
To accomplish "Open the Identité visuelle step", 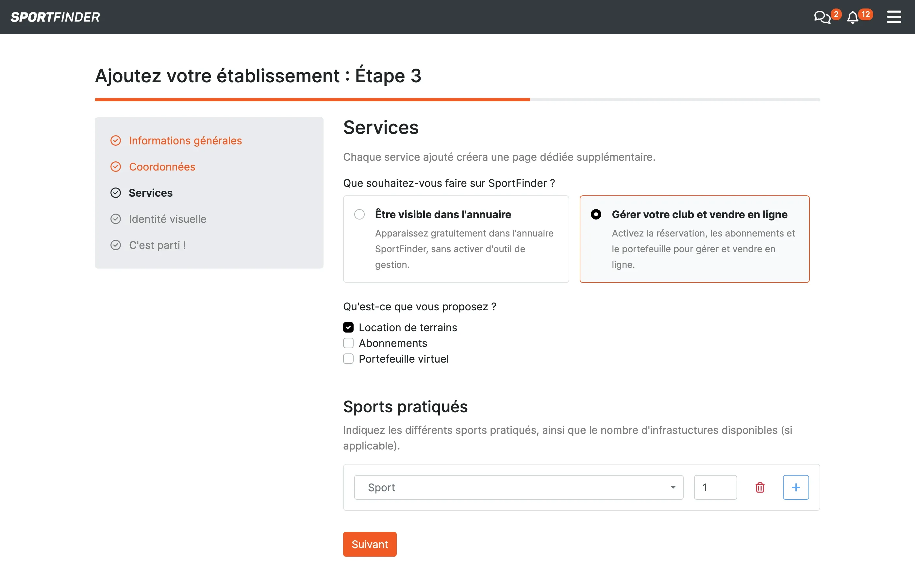I will tap(168, 219).
